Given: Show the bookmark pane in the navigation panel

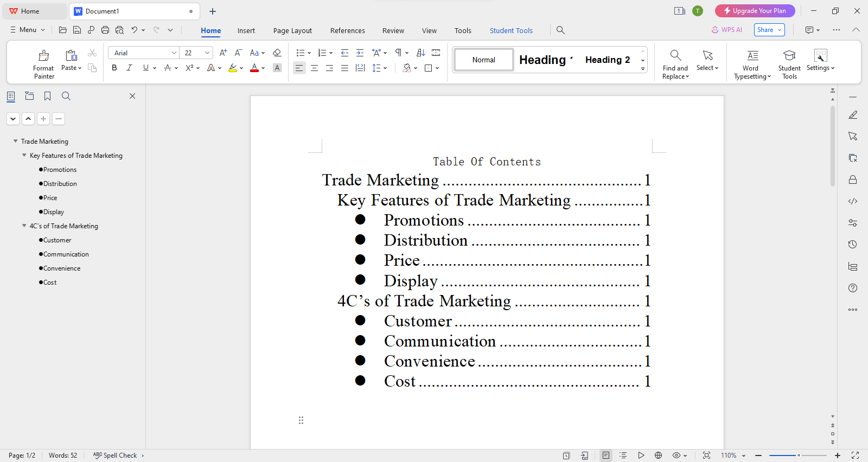Looking at the screenshot, I should [48, 96].
